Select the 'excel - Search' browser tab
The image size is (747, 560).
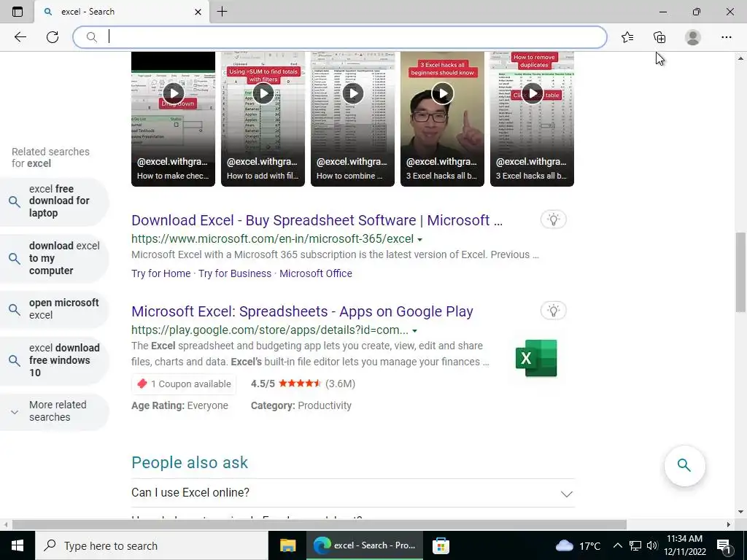[x=122, y=12]
